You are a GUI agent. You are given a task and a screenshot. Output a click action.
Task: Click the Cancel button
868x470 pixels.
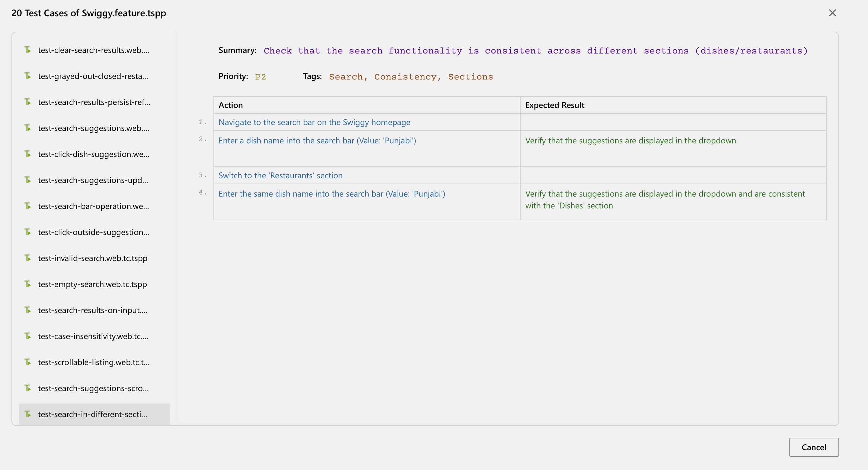click(814, 447)
